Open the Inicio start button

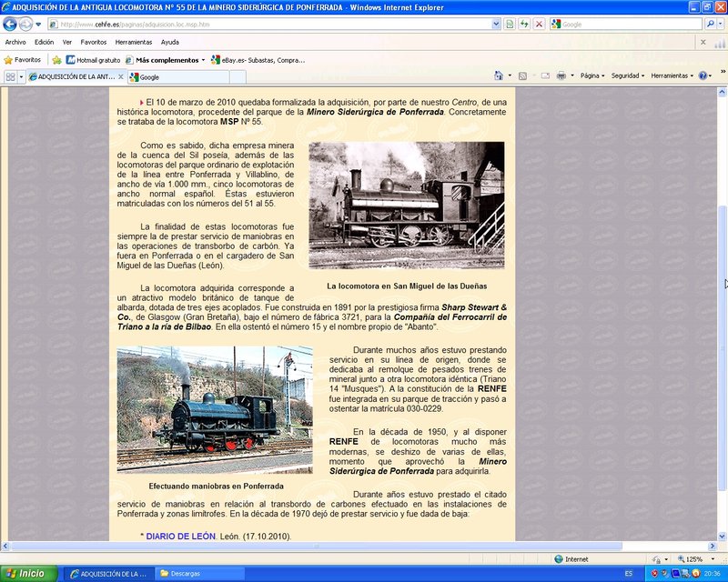[29, 574]
